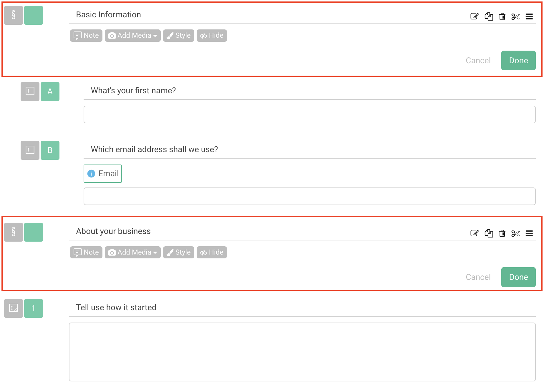Open the hamburger menu on About your business
The width and height of the screenshot is (544, 392).
[529, 233]
